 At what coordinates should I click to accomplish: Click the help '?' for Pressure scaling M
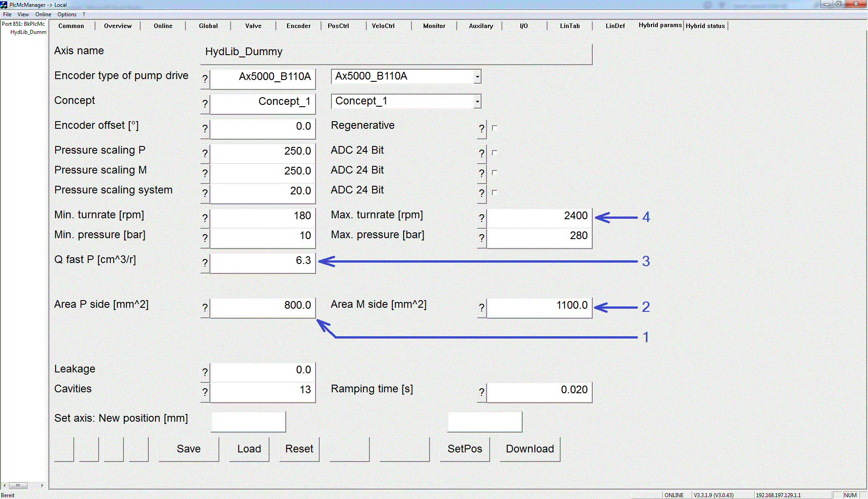[x=205, y=173]
